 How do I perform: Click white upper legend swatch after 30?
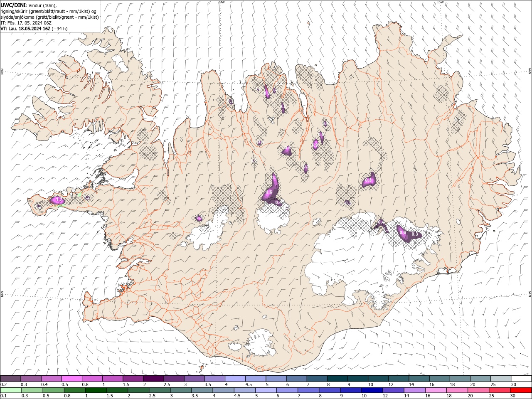pyautogui.click(x=521, y=379)
